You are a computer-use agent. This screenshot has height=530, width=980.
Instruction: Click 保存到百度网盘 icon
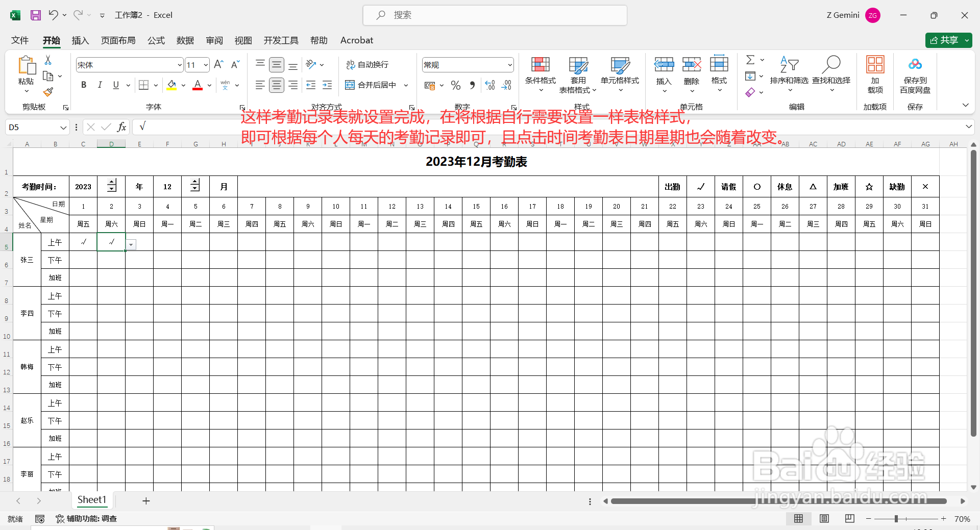coord(916,74)
